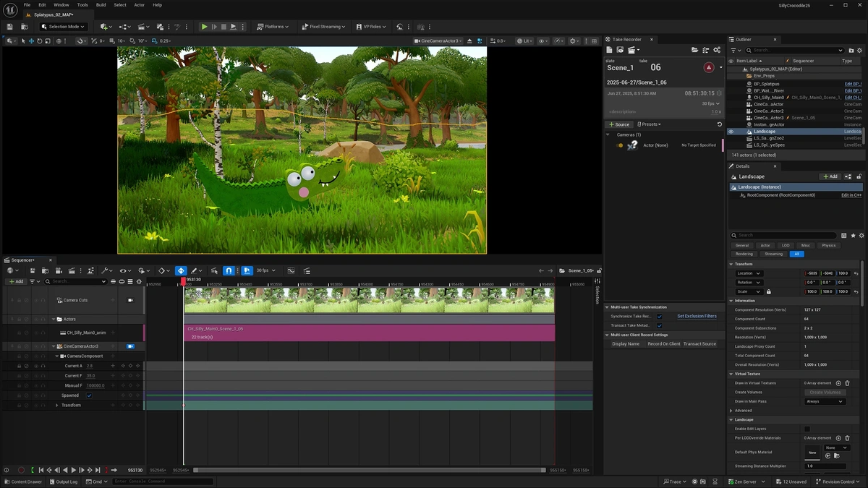
Task: Open the clapperboard slate icon in Take Recorder
Action: (632, 50)
